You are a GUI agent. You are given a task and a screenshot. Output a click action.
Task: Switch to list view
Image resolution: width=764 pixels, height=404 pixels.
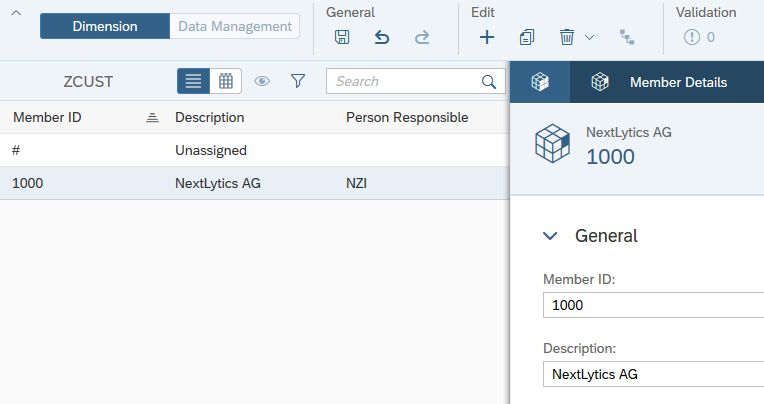193,81
